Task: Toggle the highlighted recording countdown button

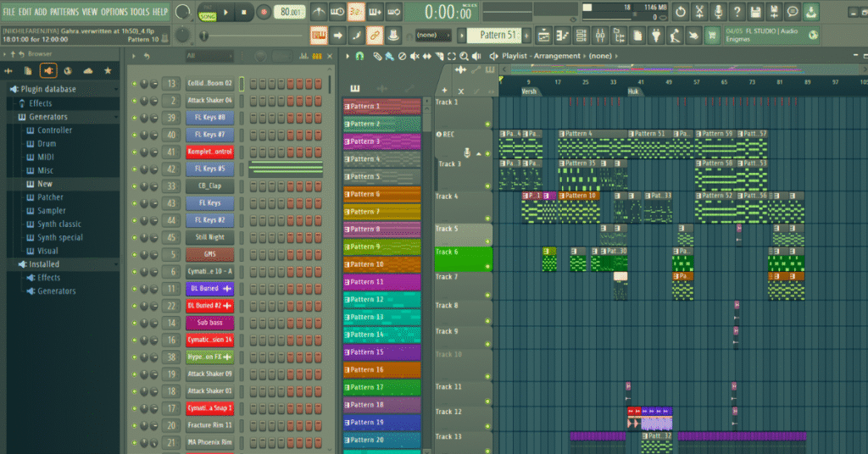Action: 356,12
